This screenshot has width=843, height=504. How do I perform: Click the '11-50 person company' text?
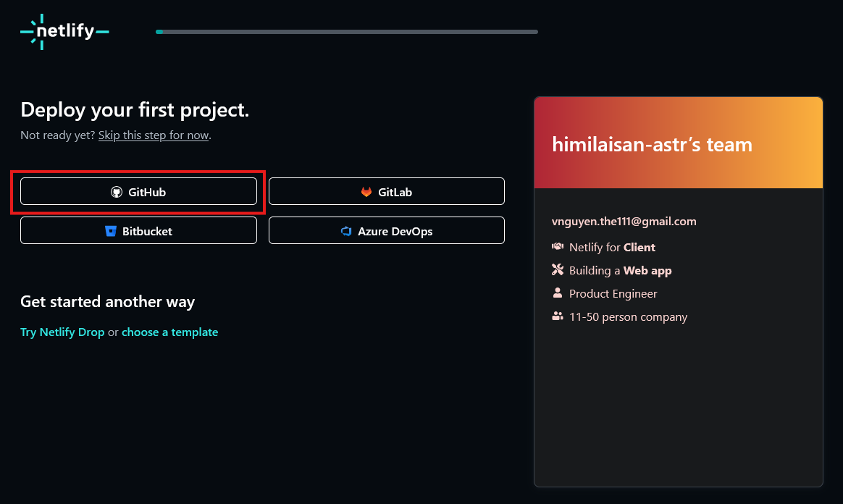click(628, 317)
